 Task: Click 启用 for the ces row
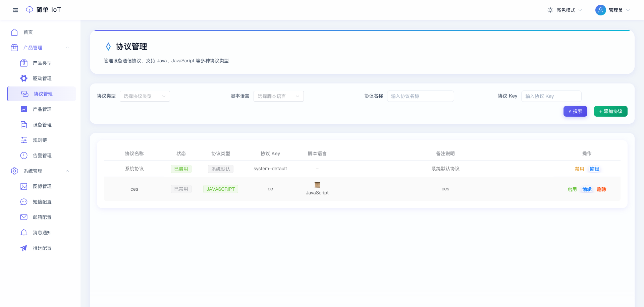pos(572,189)
